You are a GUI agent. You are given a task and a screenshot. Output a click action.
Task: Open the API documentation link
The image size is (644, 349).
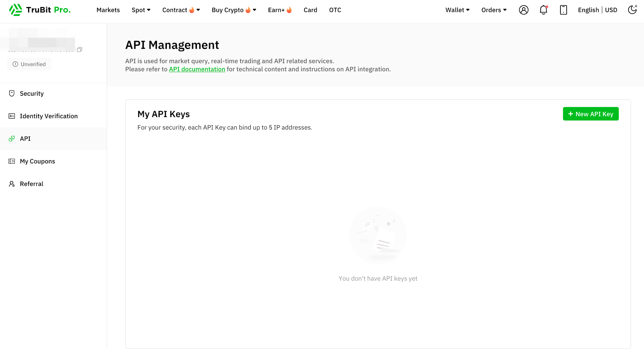(197, 69)
